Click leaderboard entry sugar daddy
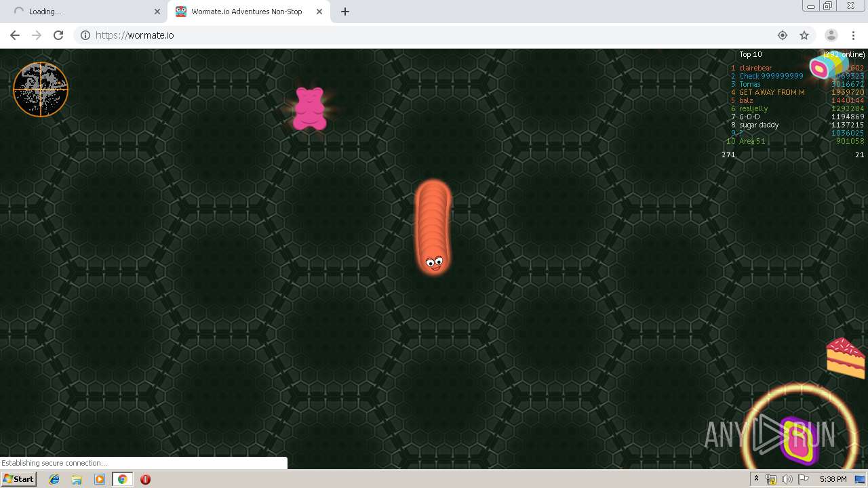The width and height of the screenshot is (868, 488). tap(759, 125)
